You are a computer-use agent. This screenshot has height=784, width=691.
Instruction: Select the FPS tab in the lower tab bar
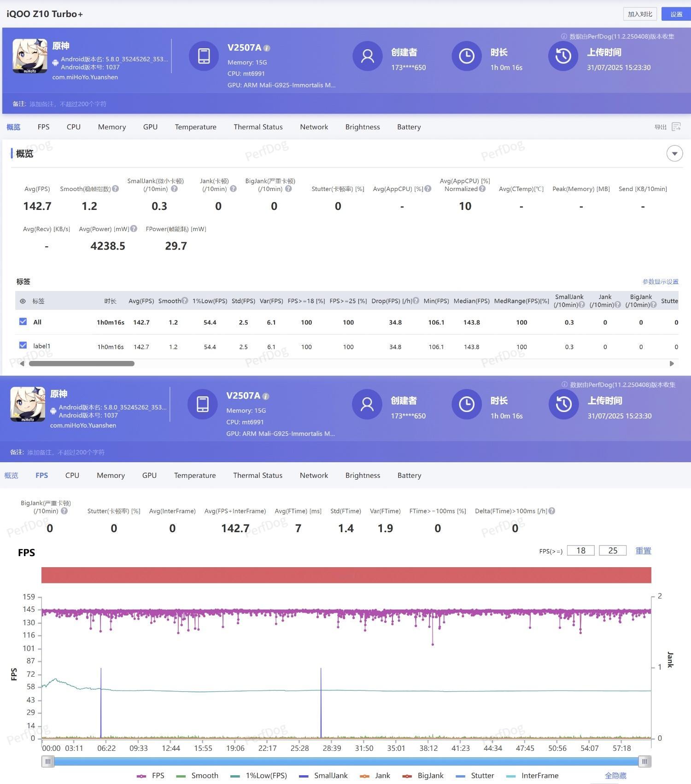(x=42, y=476)
